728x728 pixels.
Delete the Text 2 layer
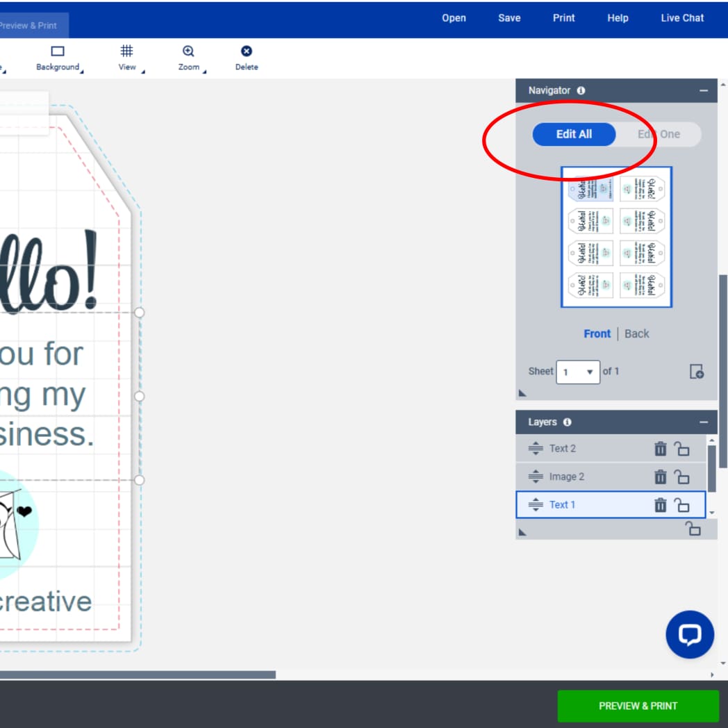(660, 449)
